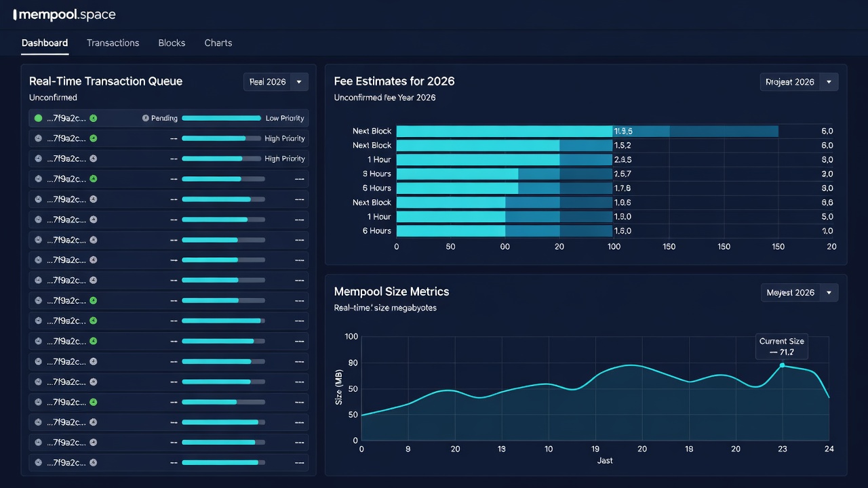Click the gray status circle in the last queue row
The width and height of the screenshot is (868, 488).
click(39, 463)
